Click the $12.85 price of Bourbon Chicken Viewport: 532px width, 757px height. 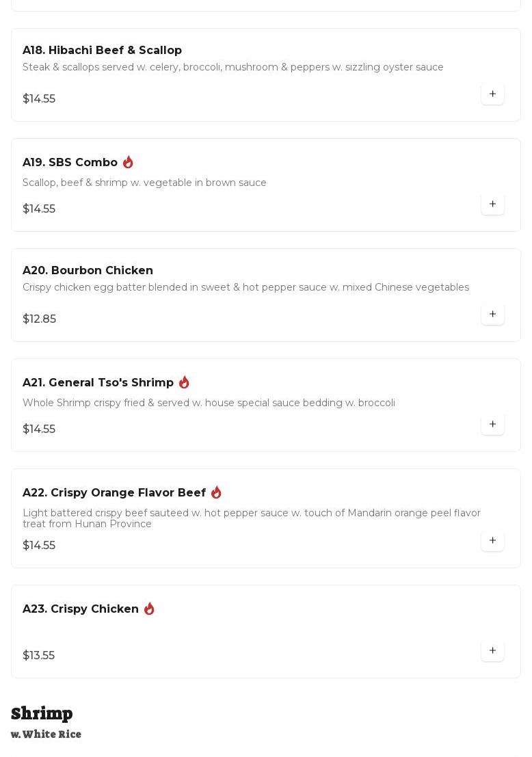pos(39,319)
